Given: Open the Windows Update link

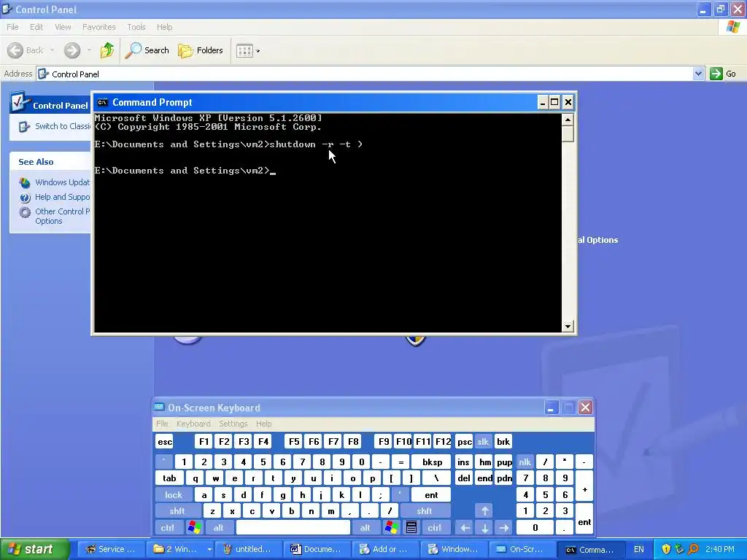Looking at the screenshot, I should point(62,182).
